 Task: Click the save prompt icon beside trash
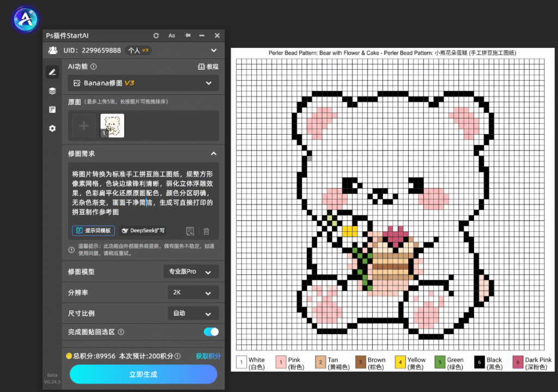tap(190, 231)
